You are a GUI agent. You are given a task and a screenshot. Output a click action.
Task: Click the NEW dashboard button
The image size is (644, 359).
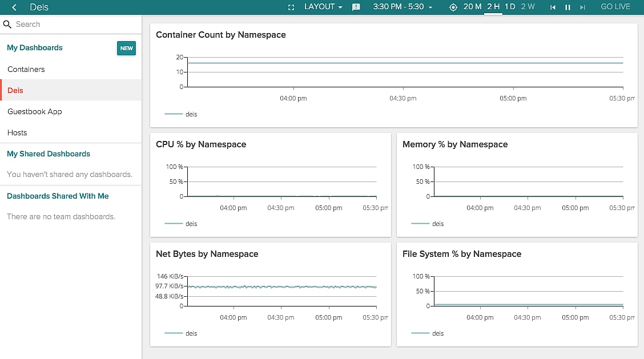pyautogui.click(x=126, y=48)
